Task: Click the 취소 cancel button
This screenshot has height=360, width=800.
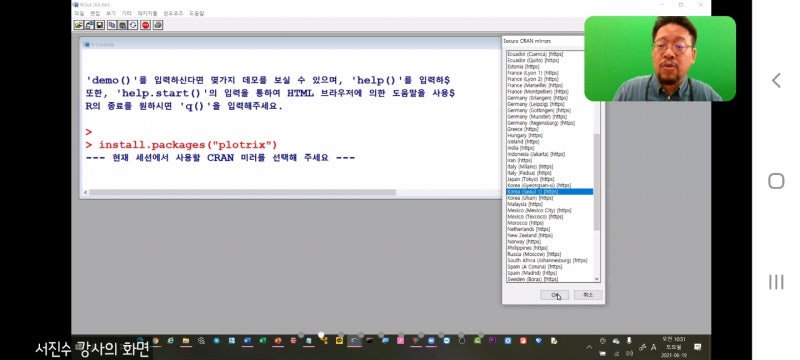Action: pyautogui.click(x=588, y=295)
